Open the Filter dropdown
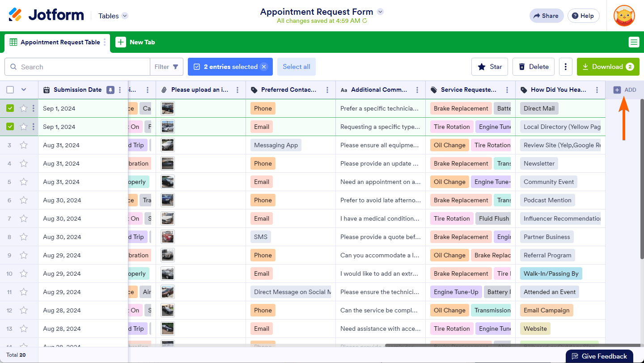 (x=166, y=67)
